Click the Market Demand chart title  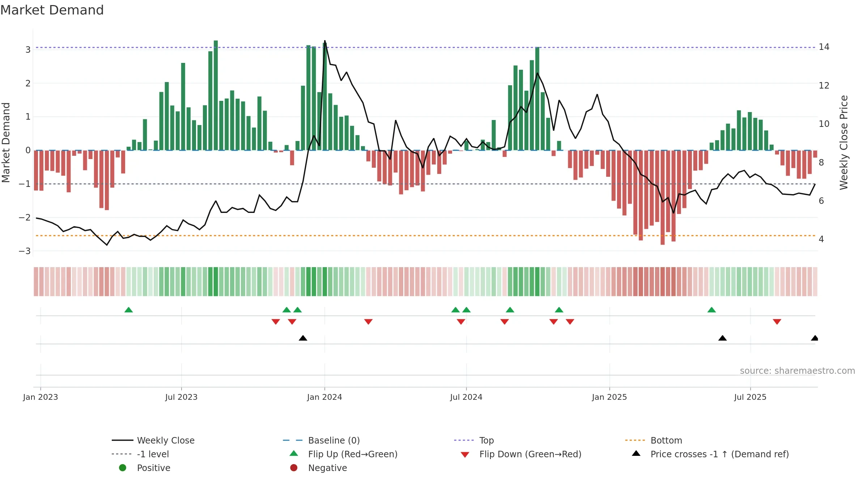[52, 10]
